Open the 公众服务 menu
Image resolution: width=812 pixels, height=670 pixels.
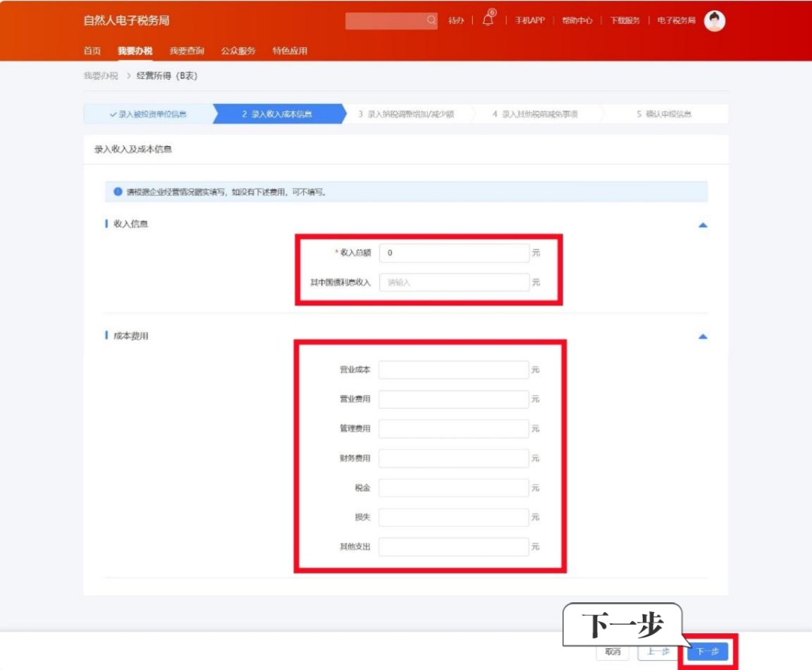point(238,51)
